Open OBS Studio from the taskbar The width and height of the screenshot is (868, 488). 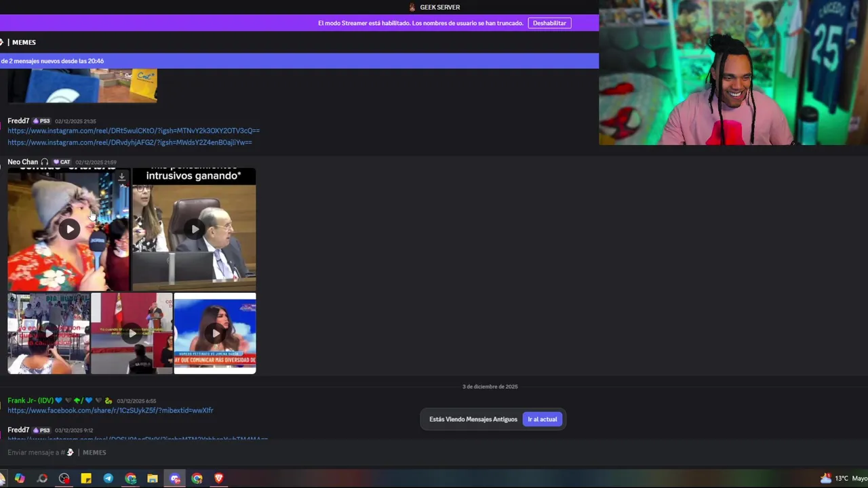click(x=64, y=479)
